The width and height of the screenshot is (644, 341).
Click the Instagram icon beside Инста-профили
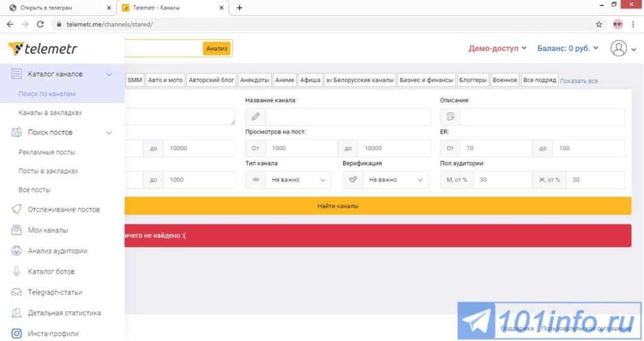[x=17, y=333]
